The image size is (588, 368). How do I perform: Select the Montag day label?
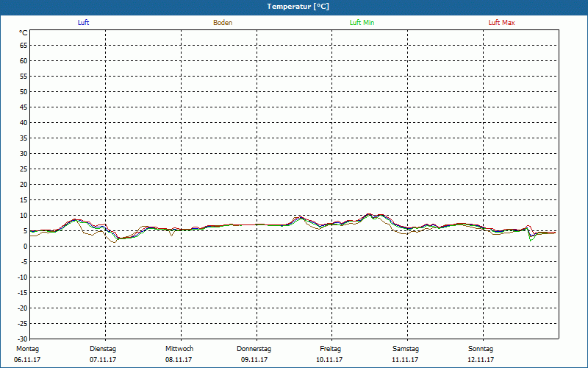(x=27, y=349)
